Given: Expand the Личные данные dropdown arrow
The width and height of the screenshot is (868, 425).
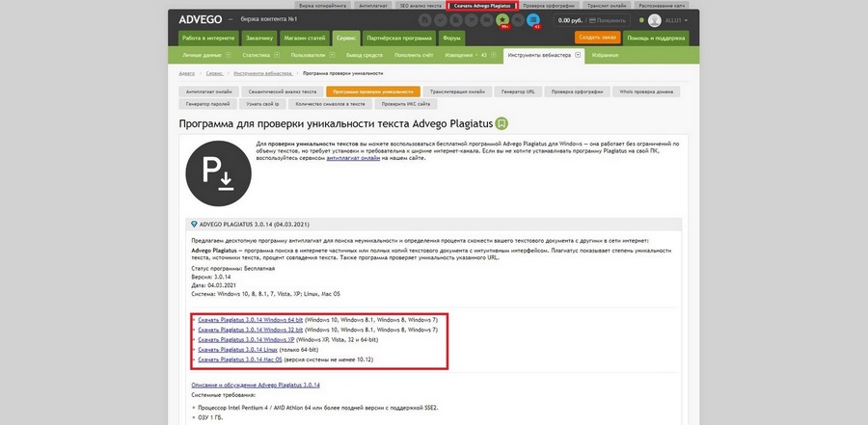Looking at the screenshot, I should [228, 55].
